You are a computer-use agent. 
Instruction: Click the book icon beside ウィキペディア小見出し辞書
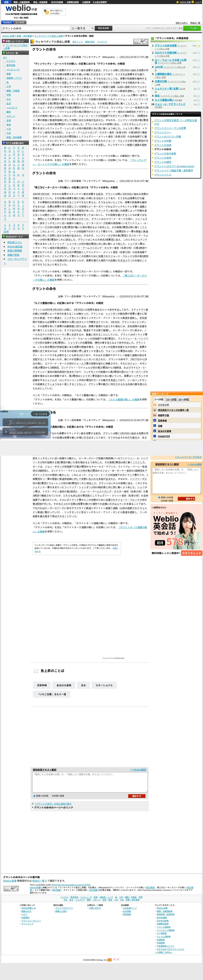[x=33, y=42]
